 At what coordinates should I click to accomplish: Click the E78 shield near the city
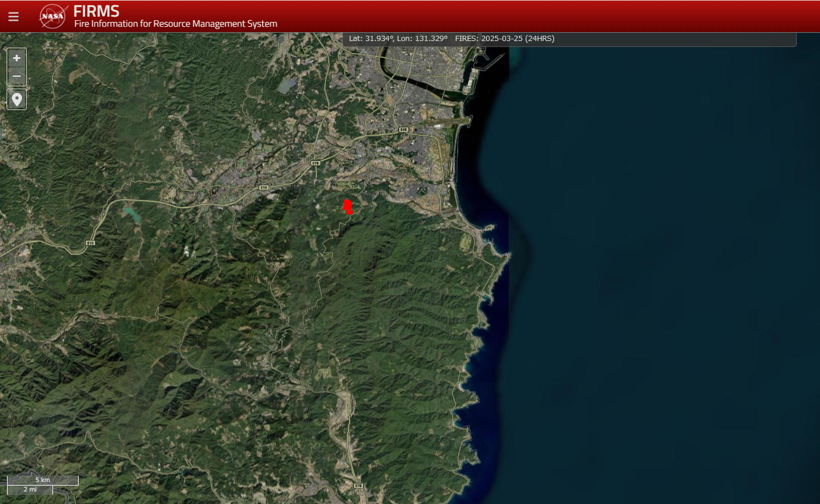point(316,162)
